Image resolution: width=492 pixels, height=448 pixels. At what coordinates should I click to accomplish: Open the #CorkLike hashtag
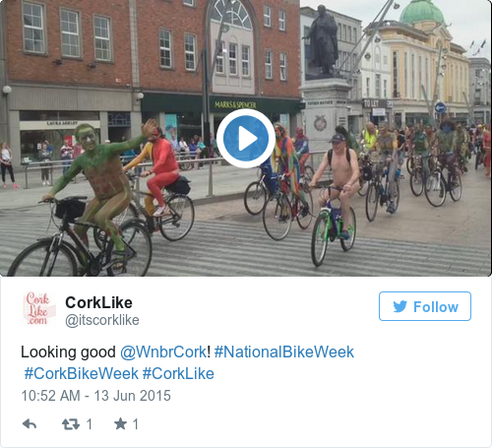point(178,373)
